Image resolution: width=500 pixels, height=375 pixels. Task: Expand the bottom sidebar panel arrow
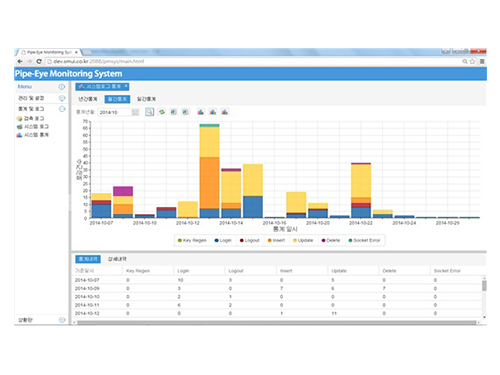click(x=62, y=320)
